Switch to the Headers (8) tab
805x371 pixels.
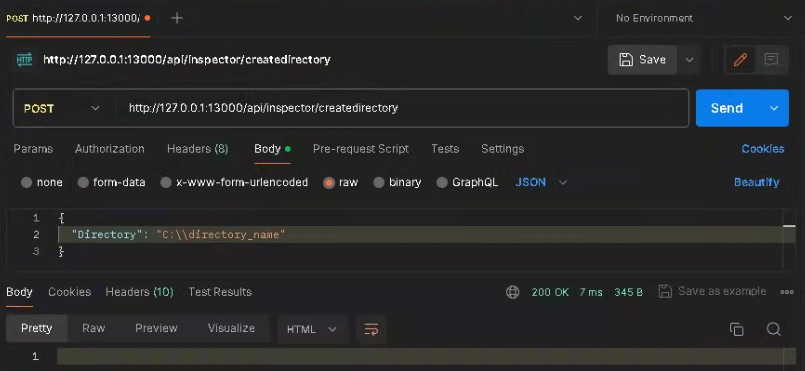198,149
